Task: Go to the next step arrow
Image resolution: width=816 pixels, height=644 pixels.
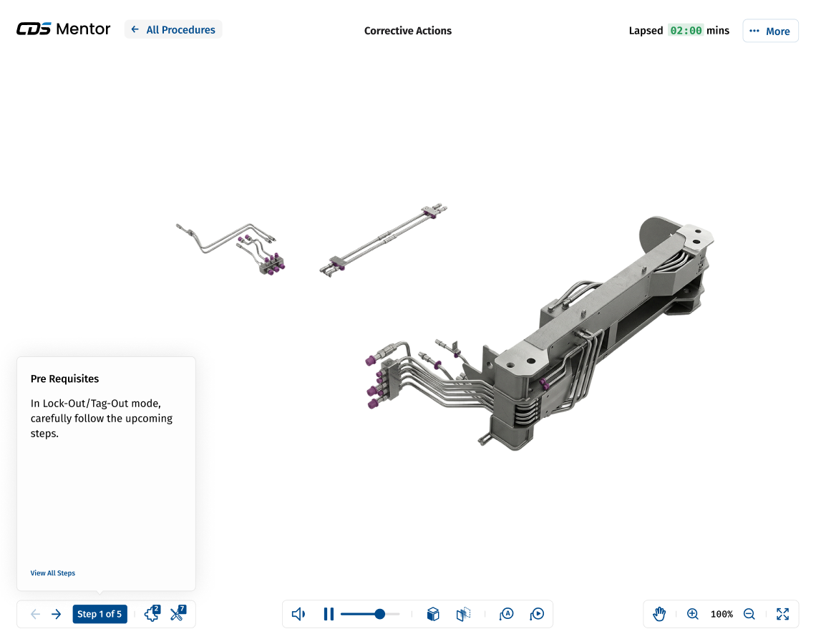Action: (57, 614)
